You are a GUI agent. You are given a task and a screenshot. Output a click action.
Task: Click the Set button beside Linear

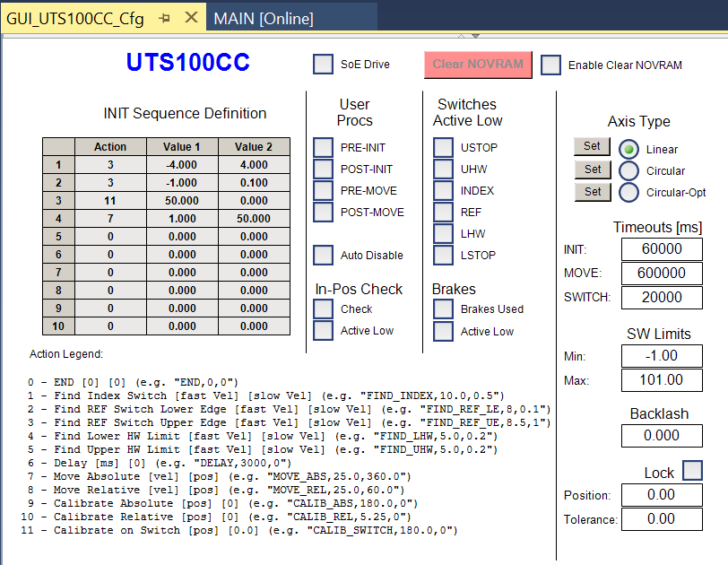(592, 146)
